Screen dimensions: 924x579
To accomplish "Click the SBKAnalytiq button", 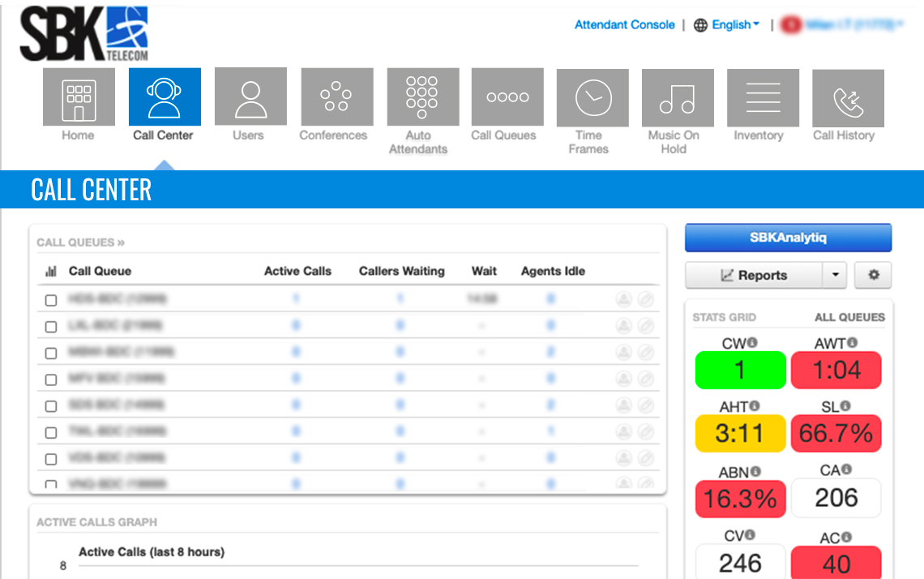I will tap(788, 238).
